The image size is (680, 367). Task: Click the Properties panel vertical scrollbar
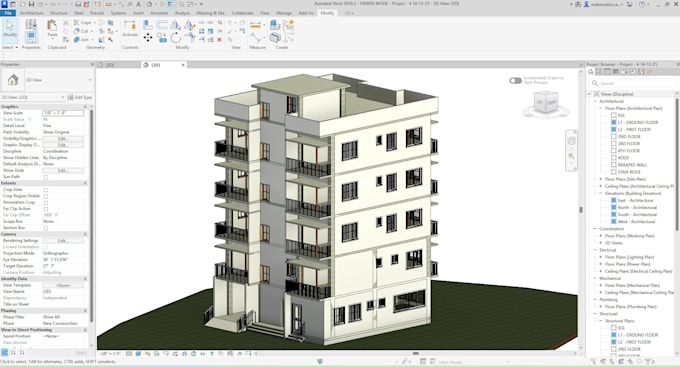92,215
